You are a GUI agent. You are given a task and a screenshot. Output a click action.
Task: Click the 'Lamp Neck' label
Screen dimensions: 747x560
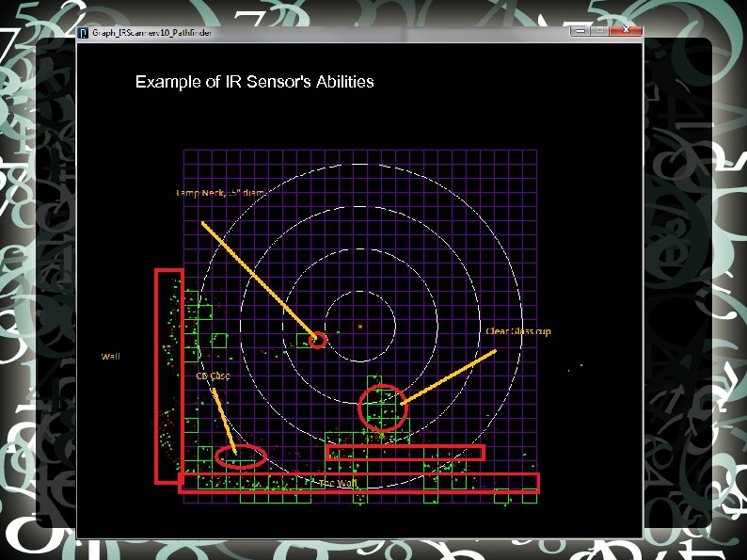click(220, 193)
